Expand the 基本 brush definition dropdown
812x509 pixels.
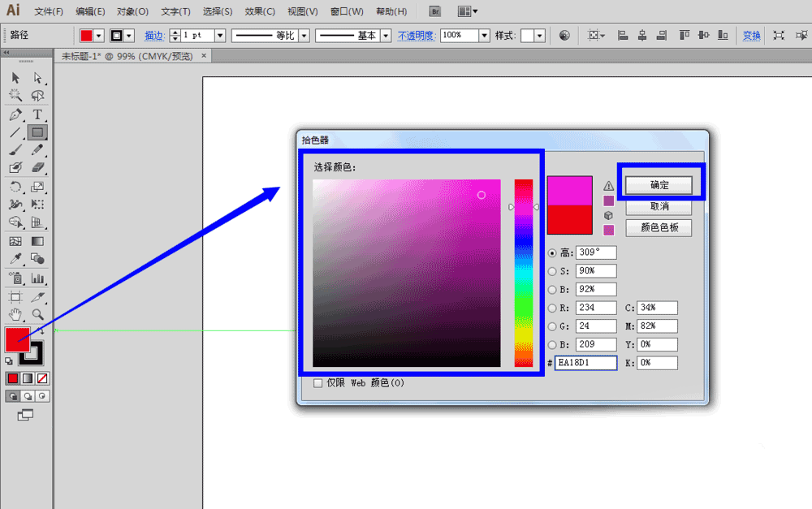coord(385,35)
